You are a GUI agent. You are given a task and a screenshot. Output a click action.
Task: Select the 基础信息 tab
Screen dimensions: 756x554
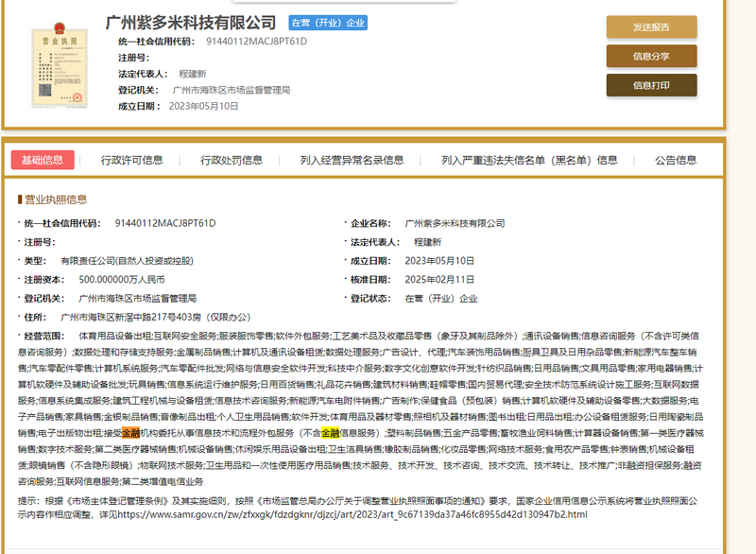pos(43,159)
